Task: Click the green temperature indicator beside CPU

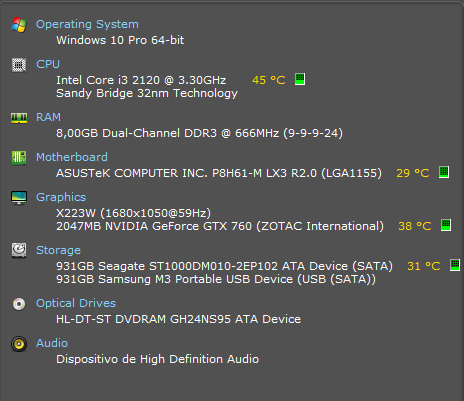Action: [300, 79]
